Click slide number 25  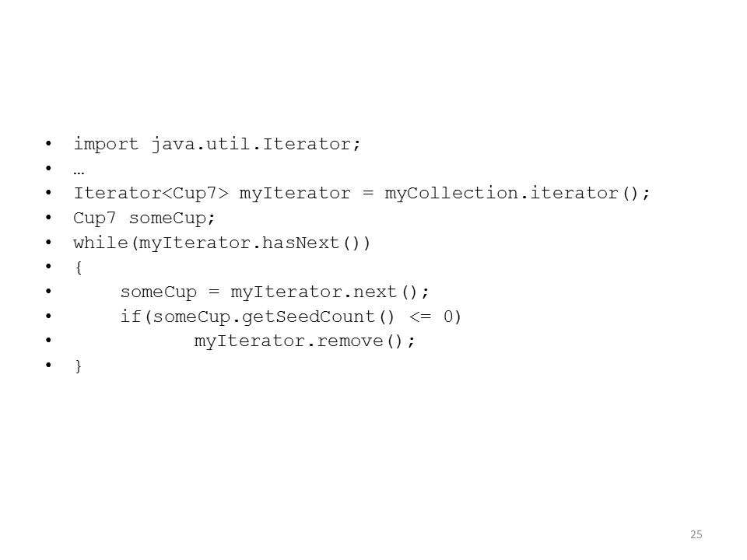point(696,534)
